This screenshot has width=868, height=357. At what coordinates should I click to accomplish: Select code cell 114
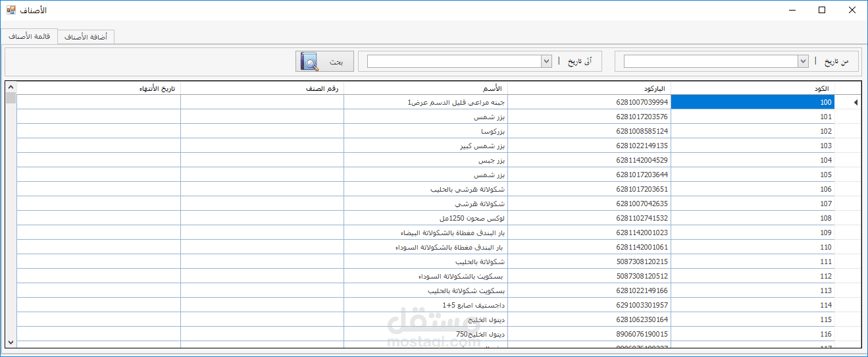coord(753,305)
